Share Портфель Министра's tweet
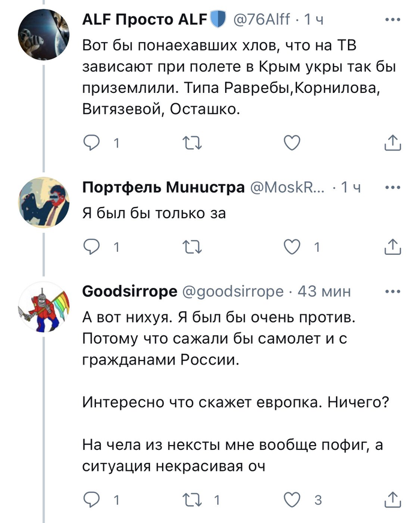This screenshot has width=420, height=523. (391, 247)
